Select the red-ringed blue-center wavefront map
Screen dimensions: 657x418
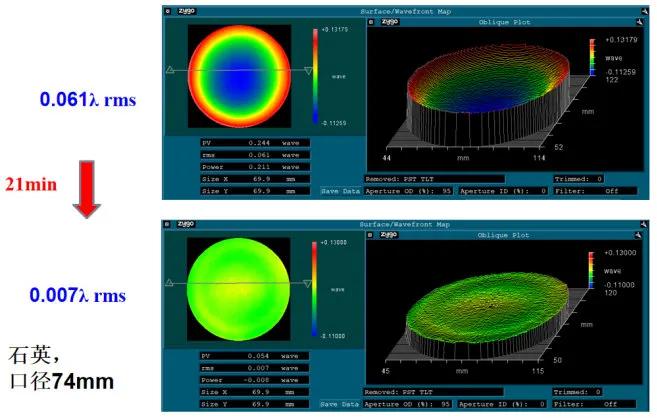click(239, 76)
